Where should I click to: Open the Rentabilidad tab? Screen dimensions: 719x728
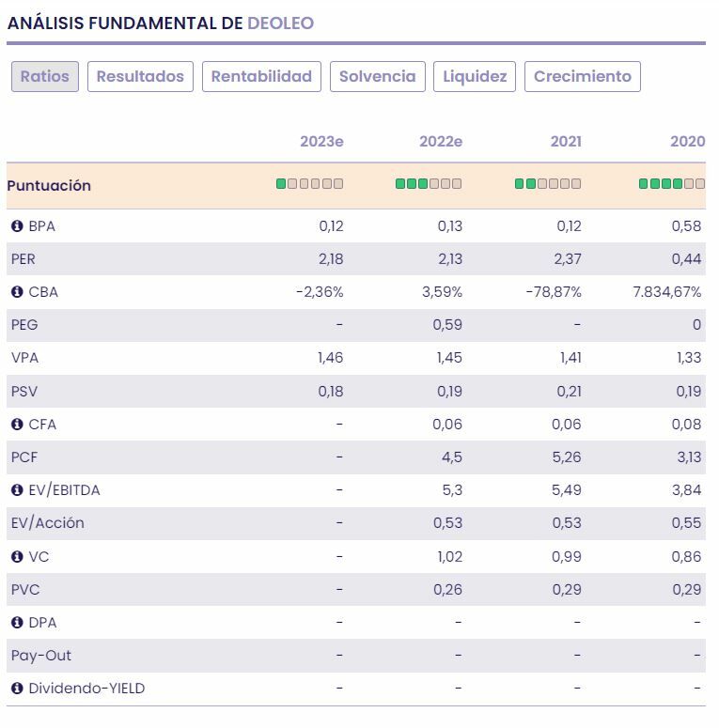261,77
